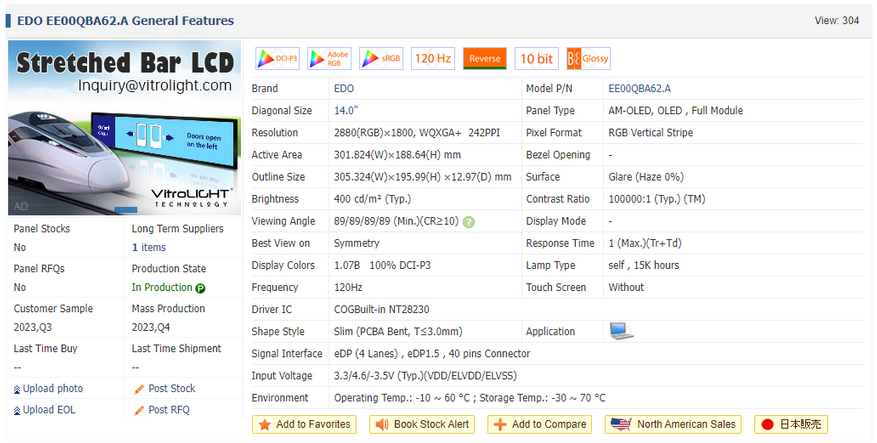This screenshot has height=443, width=877.
Task: Click the DCI-P3 color gamut badge
Action: point(277,58)
